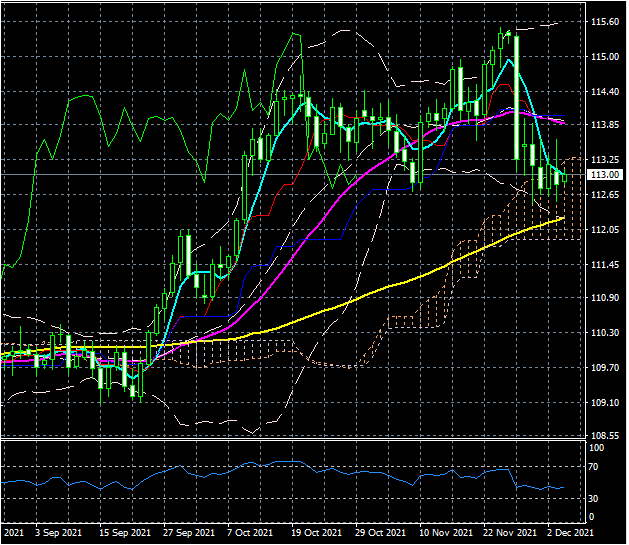Click the 112.05 price axis label
The image size is (629, 545).
(605, 229)
